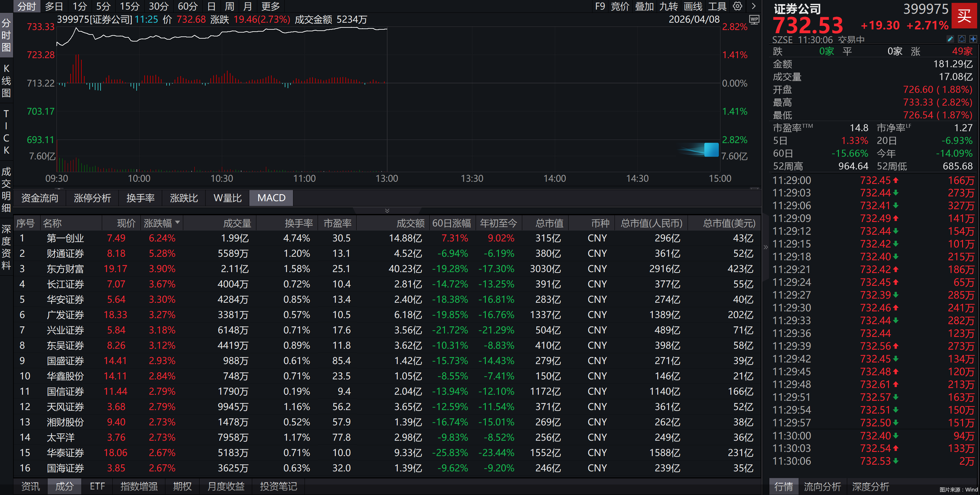
Task: Open the ETF tab at bottom
Action: point(97,486)
